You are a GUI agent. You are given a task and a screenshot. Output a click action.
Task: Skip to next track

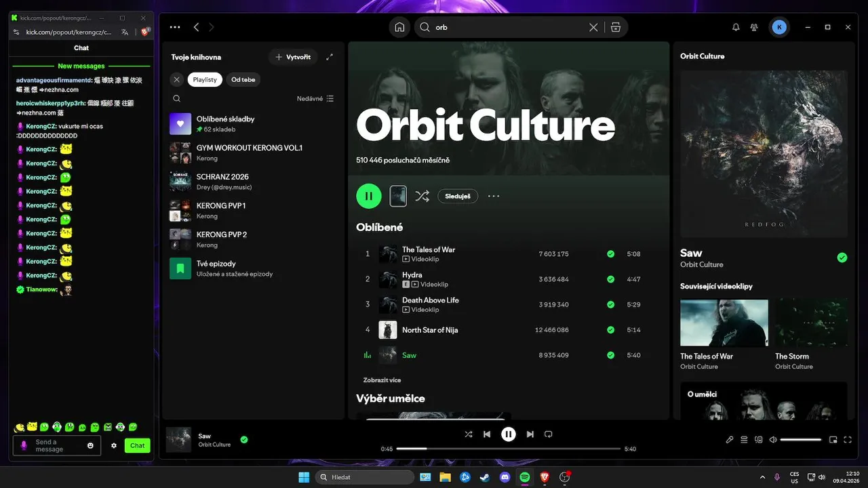click(x=530, y=434)
